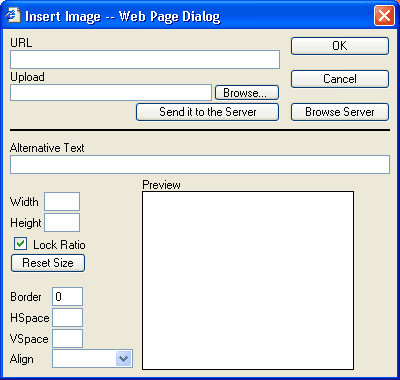The width and height of the screenshot is (400, 380).
Task: Click the Lock Ratio label text
Action: tap(59, 245)
